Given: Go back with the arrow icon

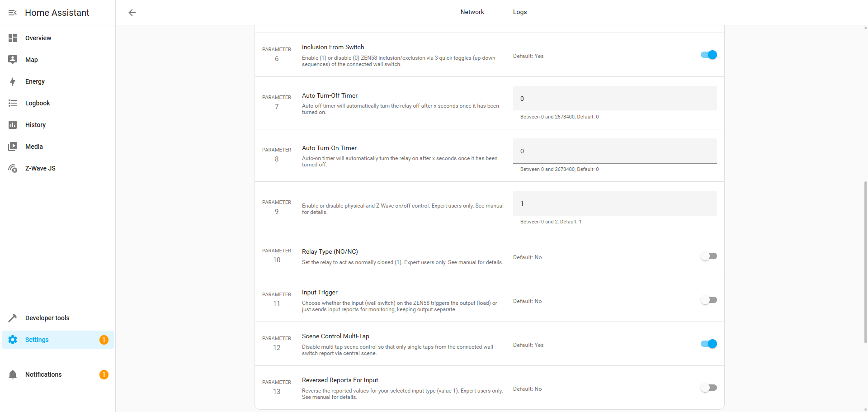Looking at the screenshot, I should 132,13.
